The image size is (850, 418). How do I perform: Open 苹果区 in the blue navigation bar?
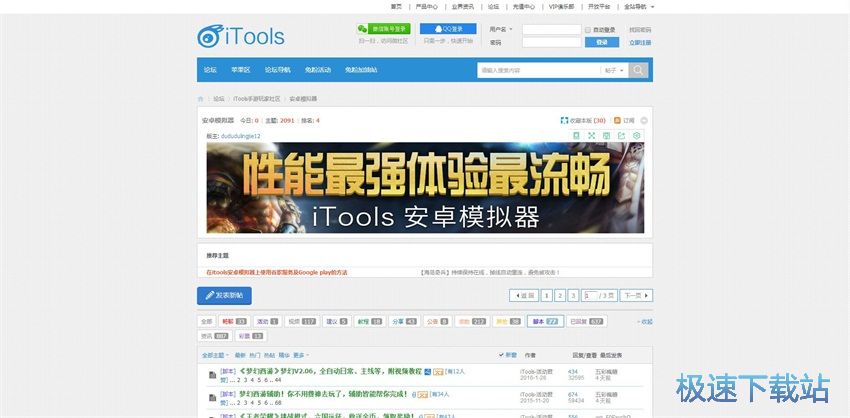(241, 70)
